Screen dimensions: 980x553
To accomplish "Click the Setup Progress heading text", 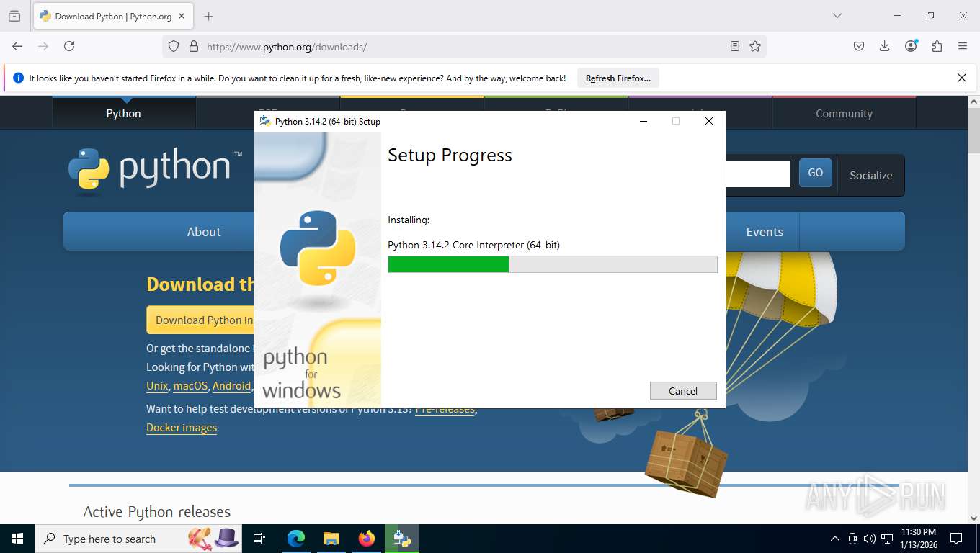I will (450, 156).
